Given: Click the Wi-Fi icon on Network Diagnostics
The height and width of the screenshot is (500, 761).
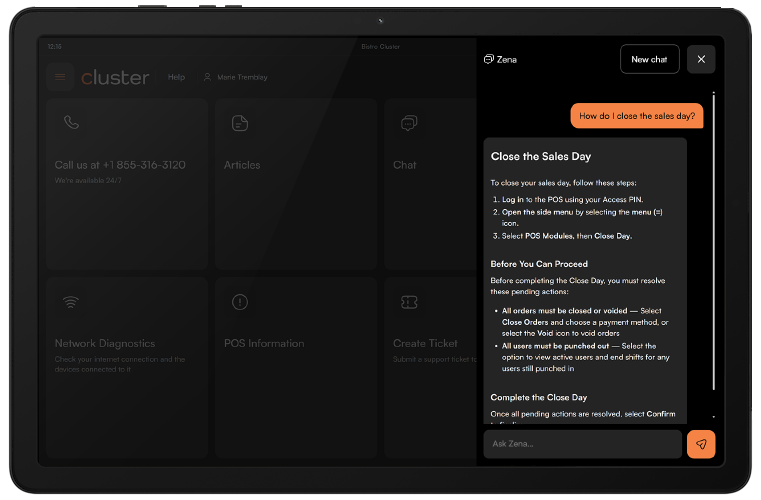Looking at the screenshot, I should [x=71, y=302].
